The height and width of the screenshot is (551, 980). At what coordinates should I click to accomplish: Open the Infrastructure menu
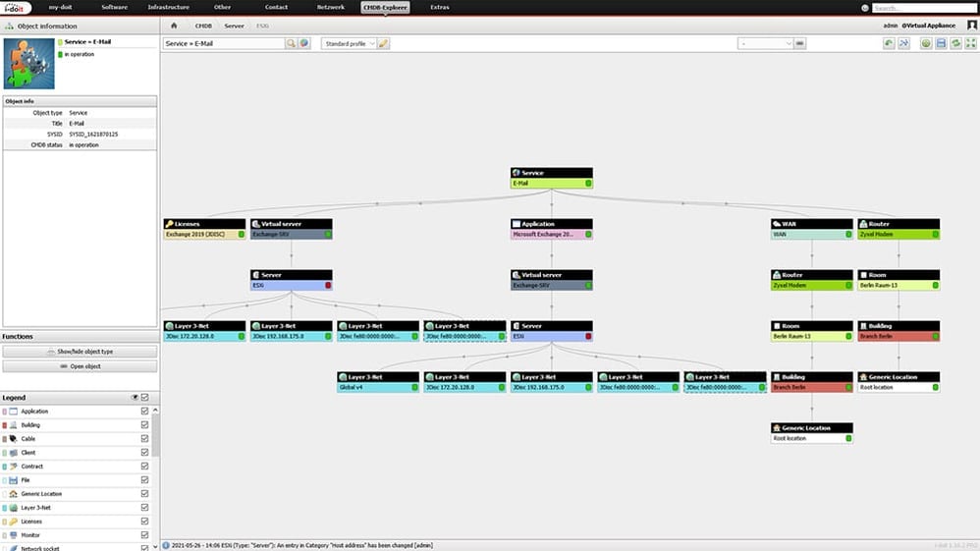[169, 8]
